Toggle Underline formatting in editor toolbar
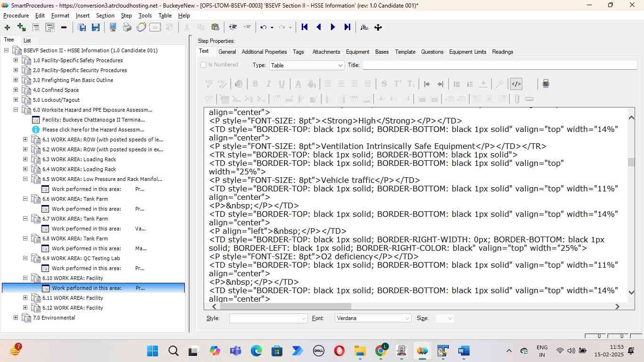Screen dimensions: 644x362 click(281, 84)
